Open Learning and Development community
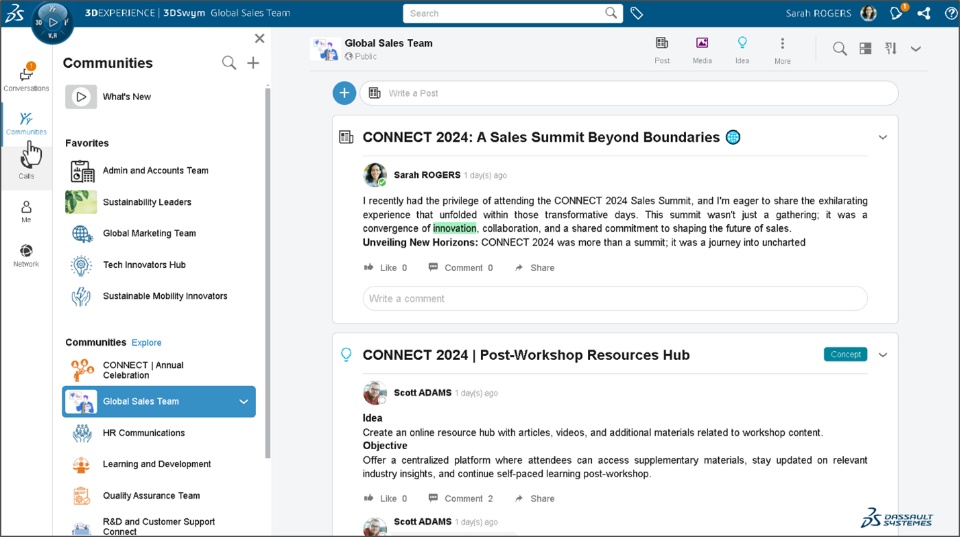The width and height of the screenshot is (960, 537). 157,464
